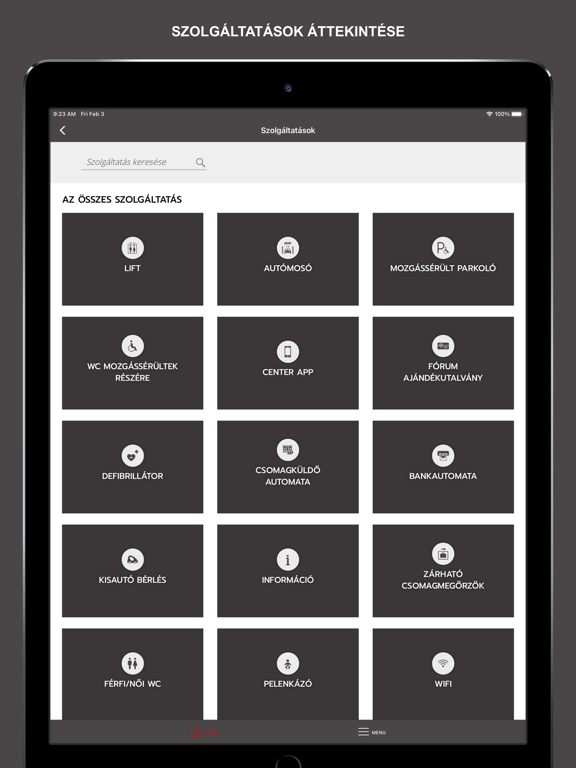Screen dimensions: 576x768
Task: Tap the Fórum Ajándékutalvány gift card icon
Action: (x=443, y=346)
